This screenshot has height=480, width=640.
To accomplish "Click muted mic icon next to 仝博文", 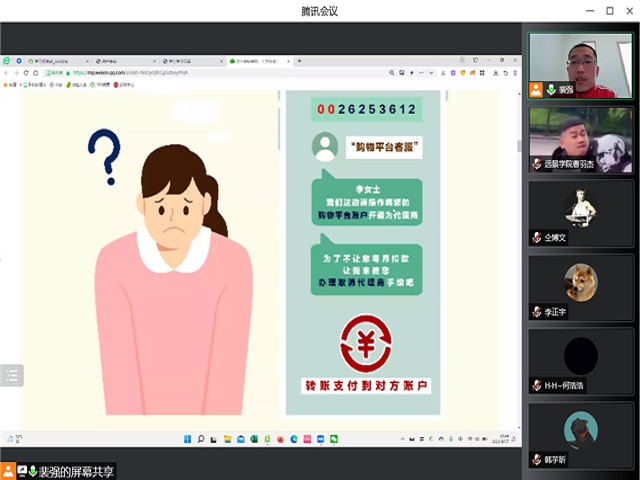I will pos(537,238).
